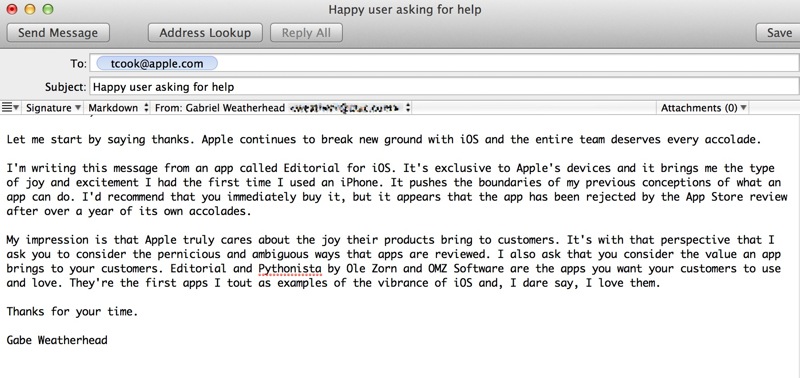Viewport: 800px width, 378px height.
Task: Click in the Subject field
Action: pyautogui.click(x=444, y=87)
